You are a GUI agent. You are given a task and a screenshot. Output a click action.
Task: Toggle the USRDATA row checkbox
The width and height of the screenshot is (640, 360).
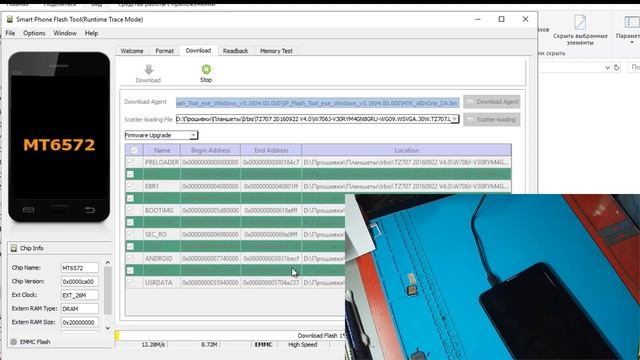[130, 282]
